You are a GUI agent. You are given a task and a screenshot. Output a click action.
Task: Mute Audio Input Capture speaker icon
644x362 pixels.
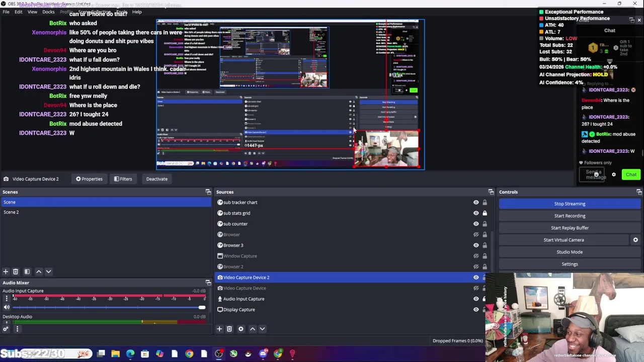point(7,307)
